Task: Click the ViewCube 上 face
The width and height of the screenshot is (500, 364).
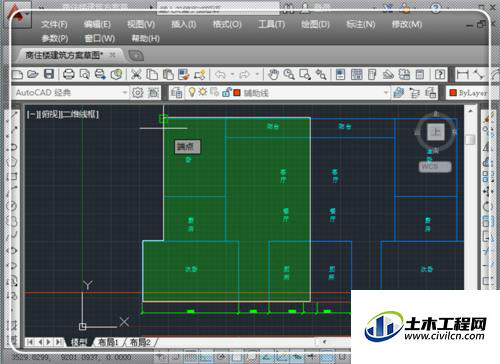Action: pos(436,132)
